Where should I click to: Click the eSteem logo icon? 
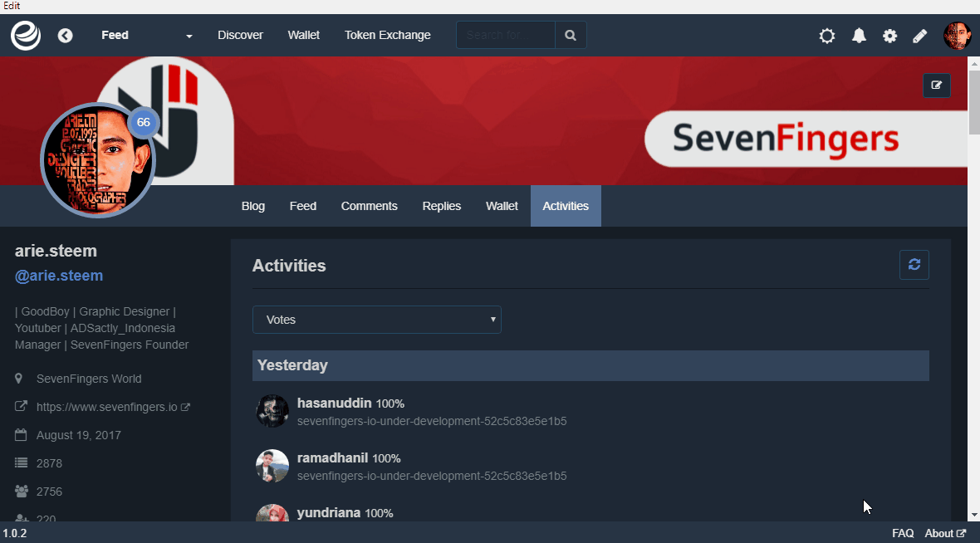tap(26, 35)
